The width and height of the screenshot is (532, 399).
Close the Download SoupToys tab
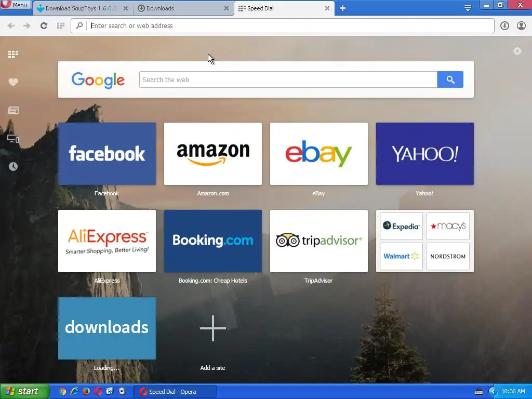[x=126, y=8]
